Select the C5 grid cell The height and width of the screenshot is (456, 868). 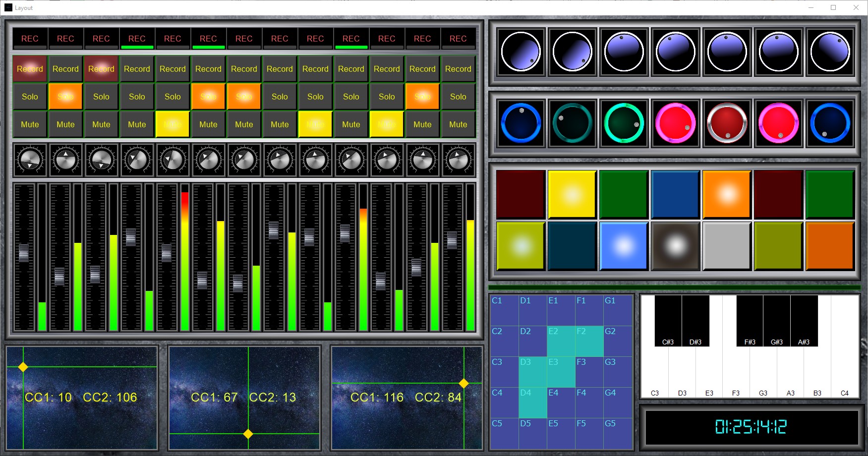pyautogui.click(x=505, y=434)
